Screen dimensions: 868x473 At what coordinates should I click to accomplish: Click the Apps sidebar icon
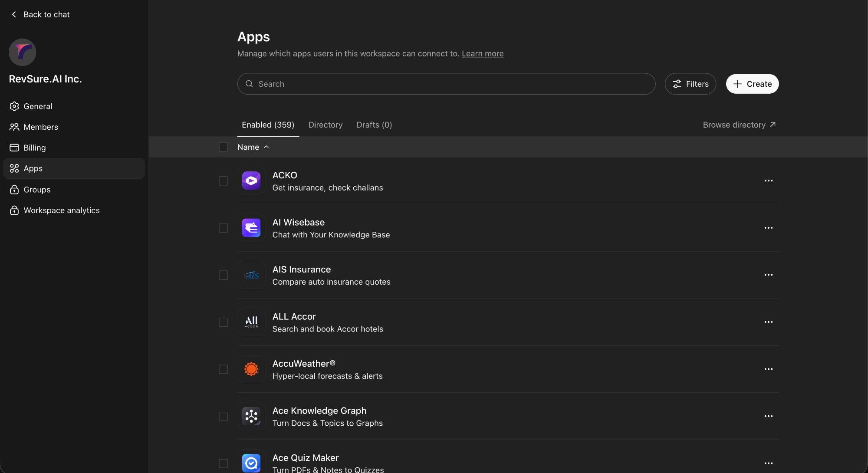[x=14, y=168]
